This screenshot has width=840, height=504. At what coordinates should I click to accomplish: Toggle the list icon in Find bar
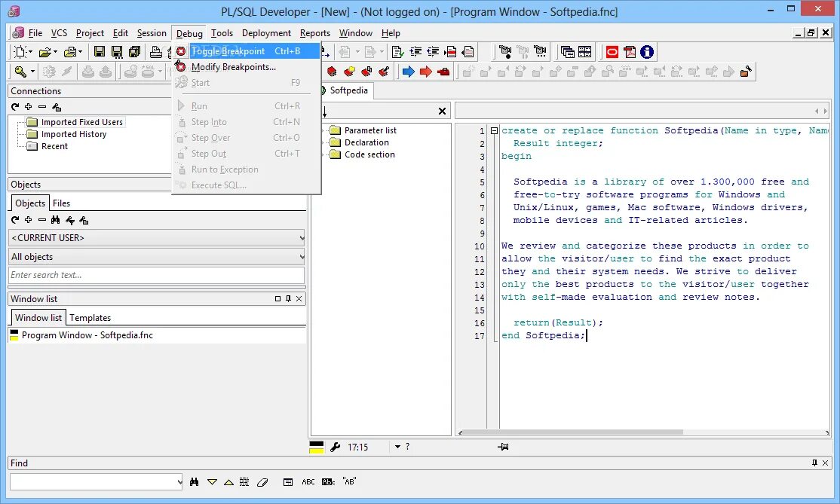(x=288, y=482)
